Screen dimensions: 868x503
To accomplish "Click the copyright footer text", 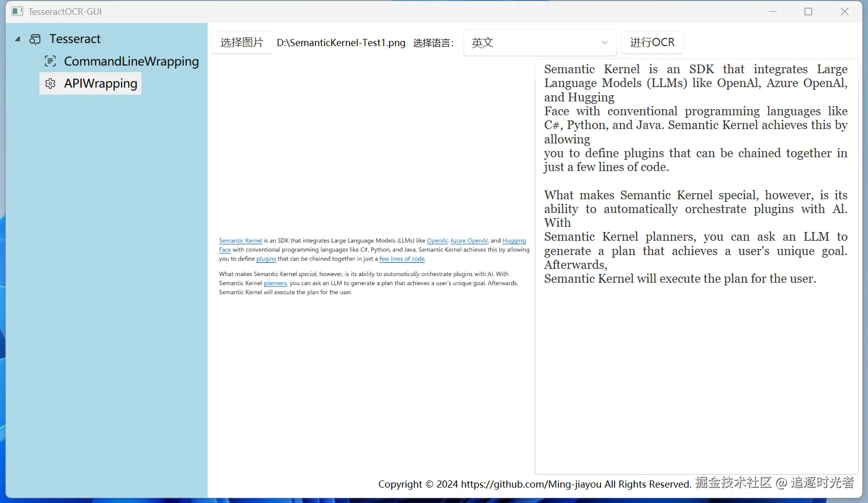I will click(x=535, y=484).
